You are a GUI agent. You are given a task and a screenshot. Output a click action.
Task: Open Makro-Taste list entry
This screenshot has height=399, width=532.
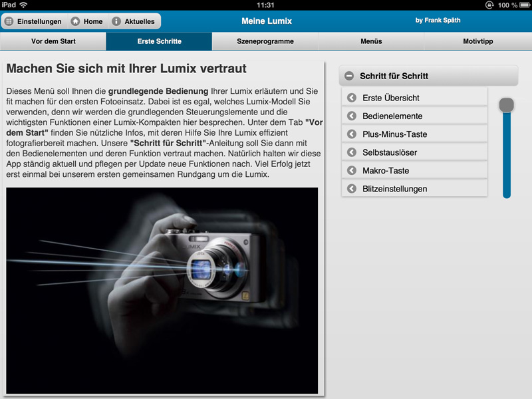pyautogui.click(x=414, y=170)
